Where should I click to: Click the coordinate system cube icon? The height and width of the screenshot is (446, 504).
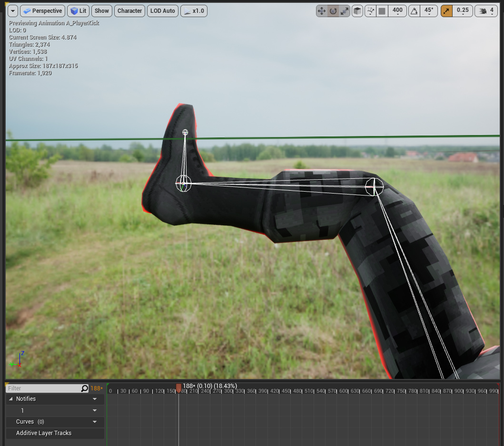pos(357,11)
